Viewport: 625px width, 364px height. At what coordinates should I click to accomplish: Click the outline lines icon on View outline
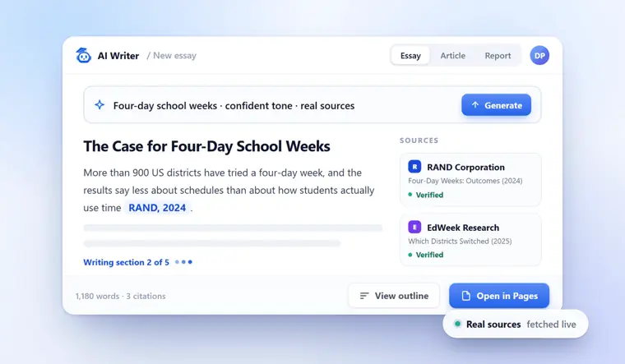[364, 296]
